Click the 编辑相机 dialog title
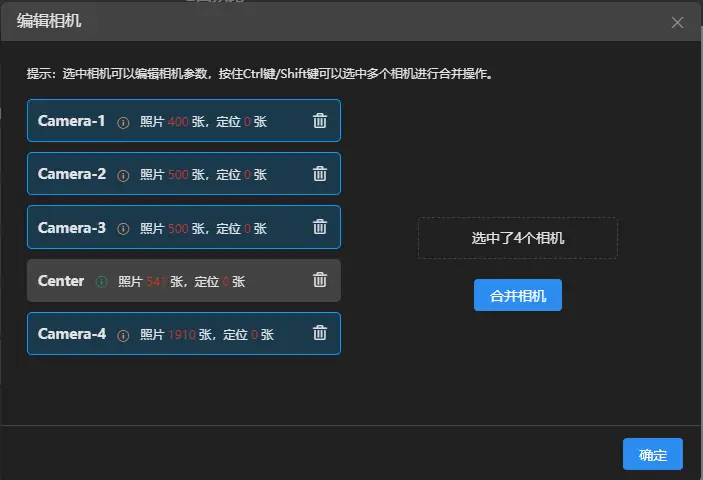The image size is (703, 480). (x=48, y=21)
